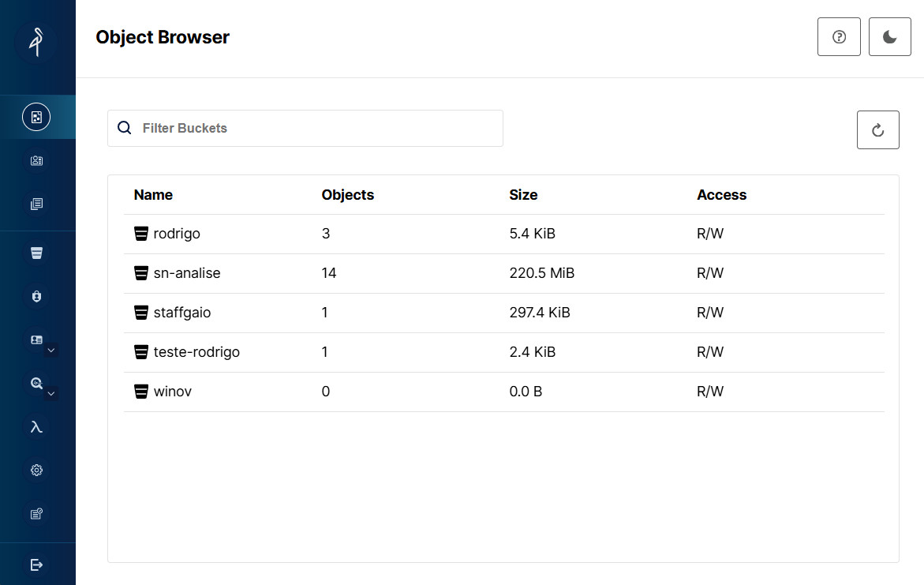
Task: Toggle dark mode with the moon button
Action: click(x=889, y=37)
